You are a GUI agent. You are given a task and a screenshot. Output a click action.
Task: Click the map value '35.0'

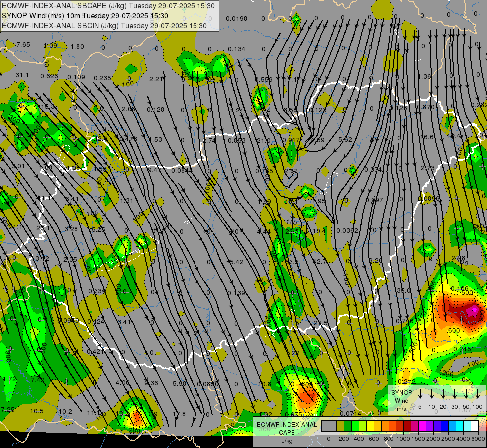pos(403,290)
